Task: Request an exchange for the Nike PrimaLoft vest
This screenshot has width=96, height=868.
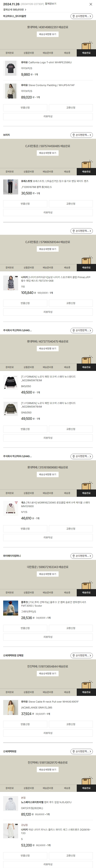Action: coord(71,303)
